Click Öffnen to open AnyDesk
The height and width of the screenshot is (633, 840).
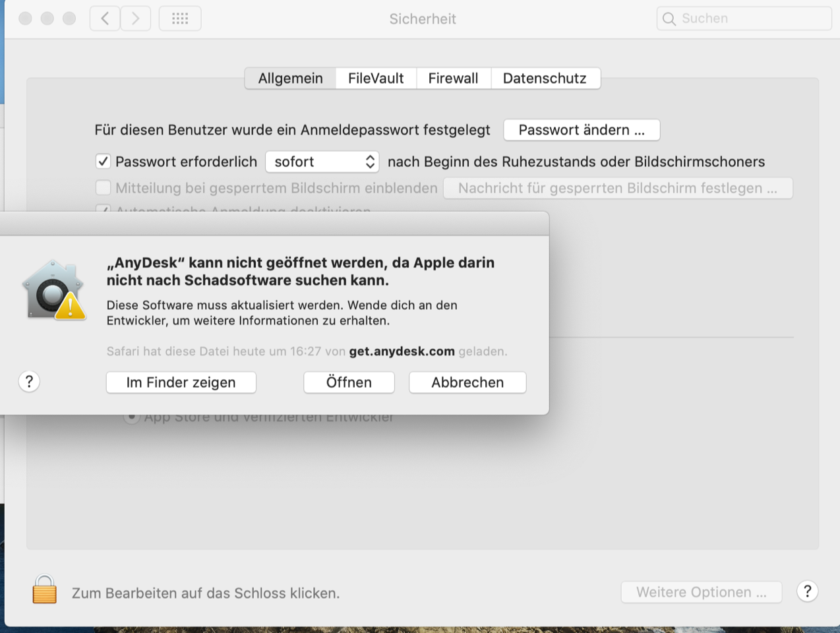(349, 382)
